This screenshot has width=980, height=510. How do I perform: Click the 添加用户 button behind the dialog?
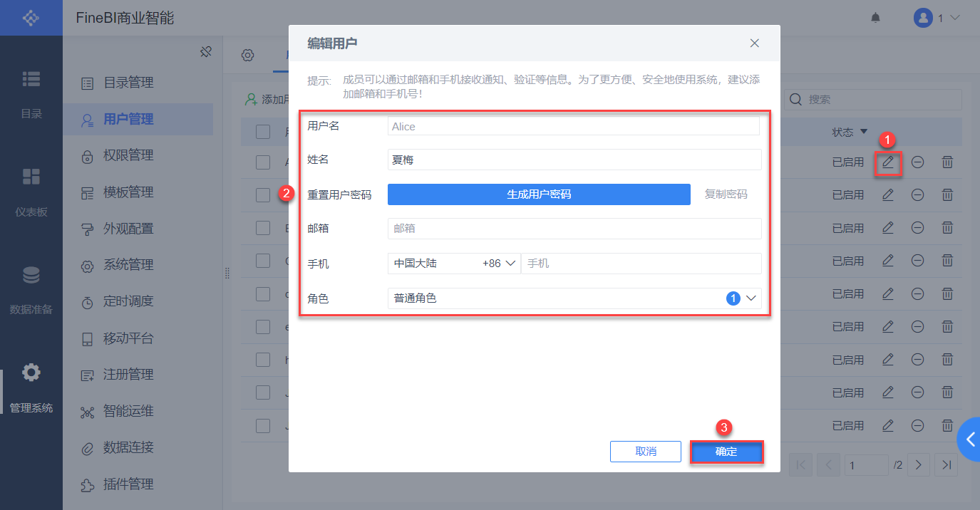pyautogui.click(x=267, y=100)
